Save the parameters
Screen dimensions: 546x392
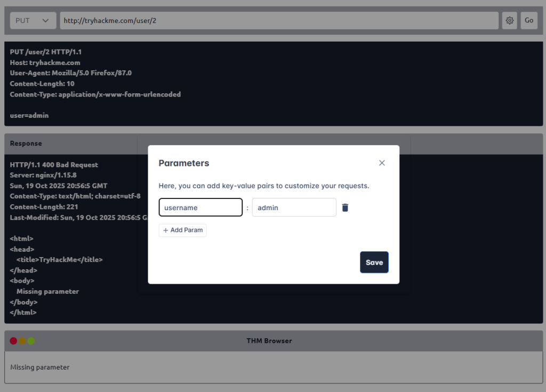tap(374, 262)
